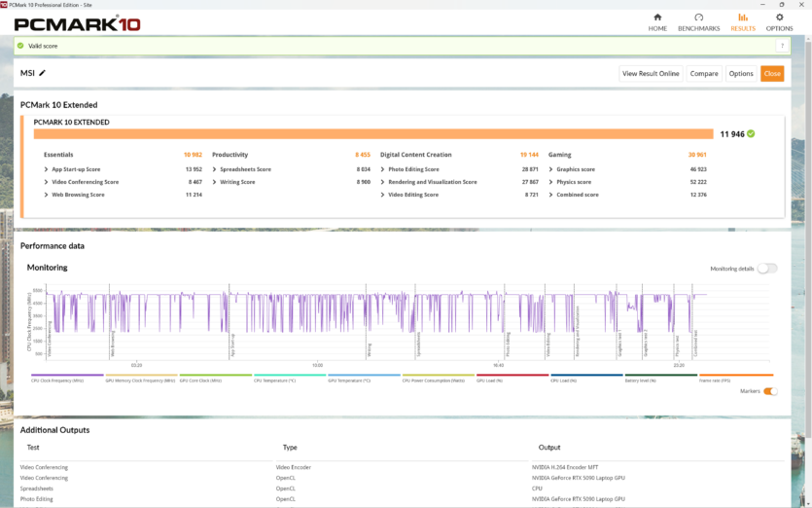Open the Benchmarks gauge icon

[x=698, y=18]
